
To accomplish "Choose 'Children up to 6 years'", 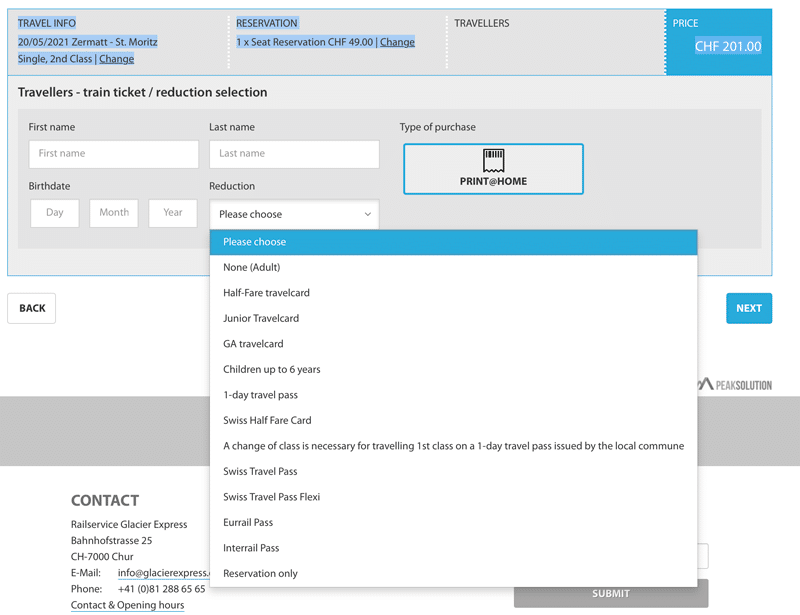I will click(453, 370).
